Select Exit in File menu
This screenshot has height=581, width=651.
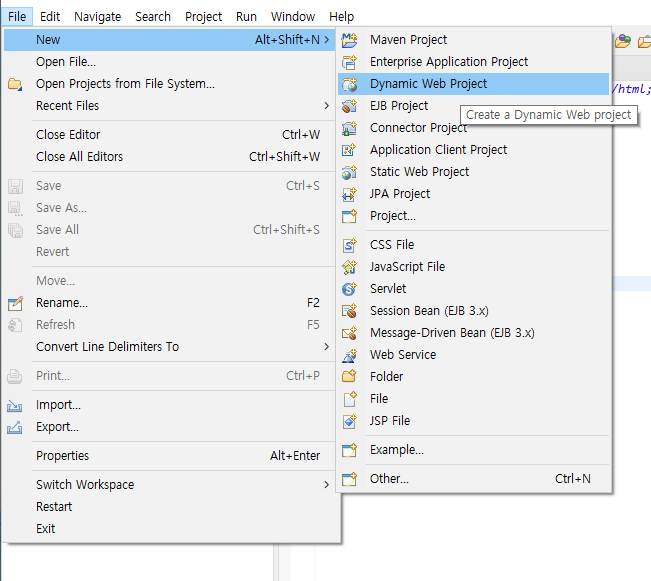(x=169, y=529)
